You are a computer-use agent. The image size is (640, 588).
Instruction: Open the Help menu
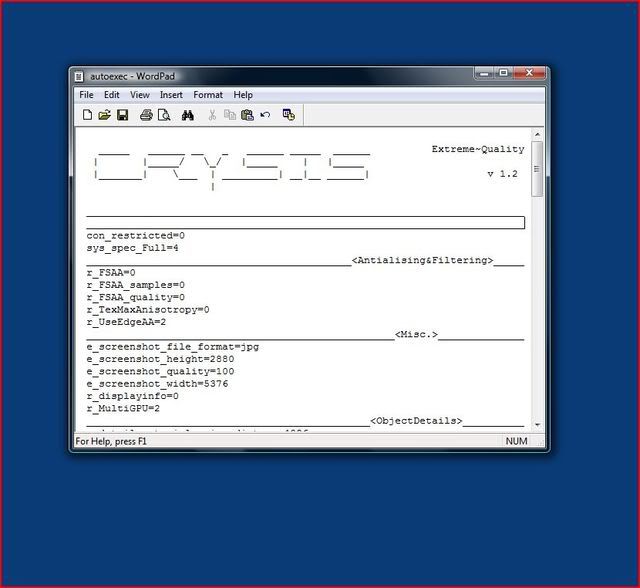(x=243, y=95)
